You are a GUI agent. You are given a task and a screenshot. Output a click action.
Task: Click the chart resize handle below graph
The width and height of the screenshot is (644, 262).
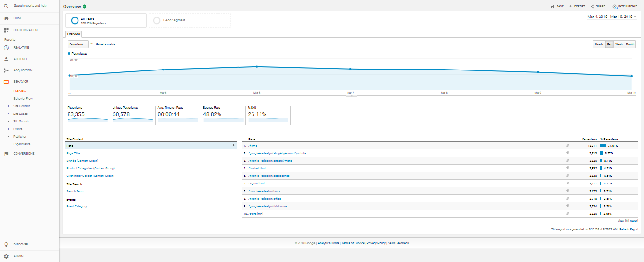[x=351, y=96]
